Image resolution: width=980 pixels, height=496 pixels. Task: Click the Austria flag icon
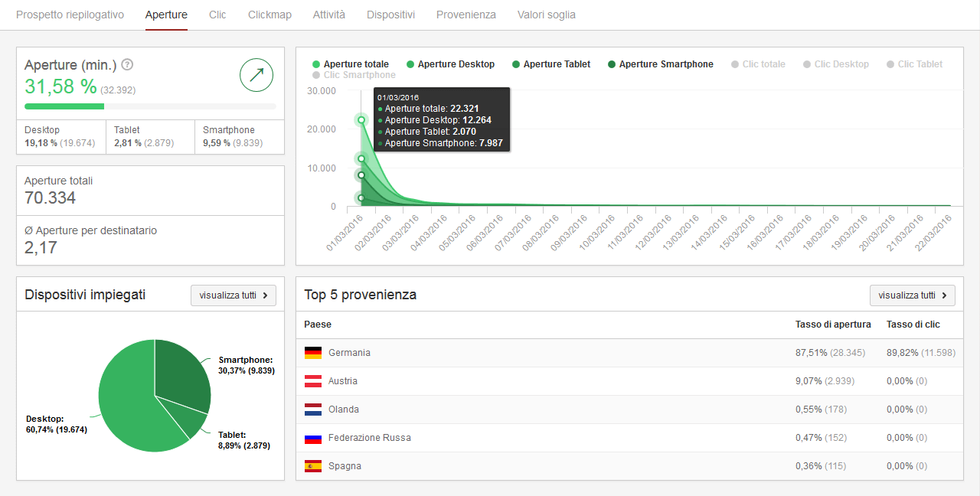click(312, 381)
